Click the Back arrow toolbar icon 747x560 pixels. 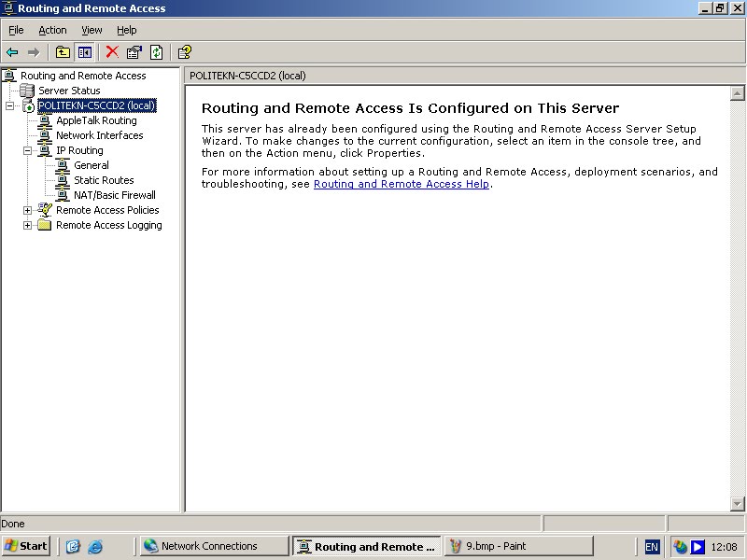12,52
